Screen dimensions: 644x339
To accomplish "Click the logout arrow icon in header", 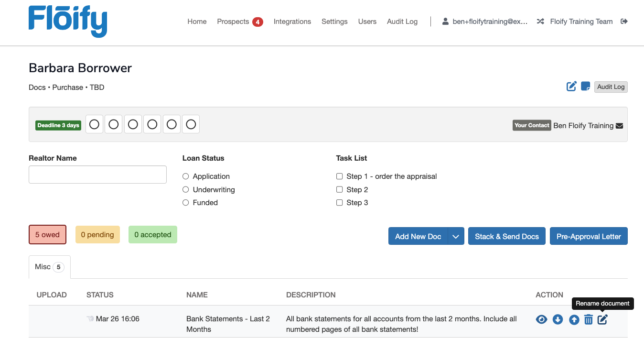I will [624, 22].
